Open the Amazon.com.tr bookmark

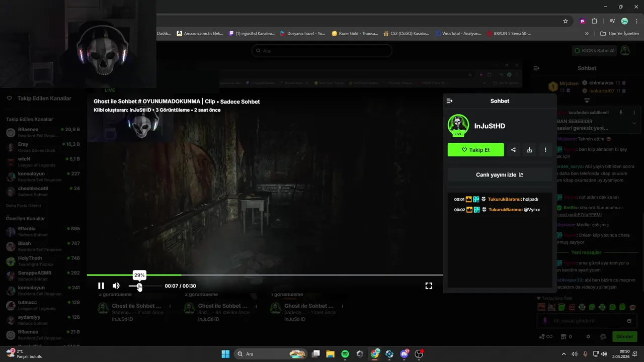click(x=200, y=34)
